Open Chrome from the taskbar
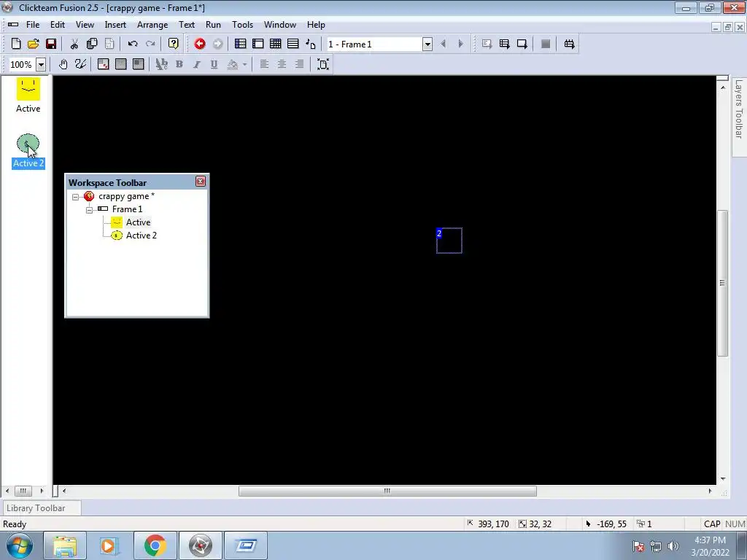Screen dimensions: 747x560 [155, 545]
